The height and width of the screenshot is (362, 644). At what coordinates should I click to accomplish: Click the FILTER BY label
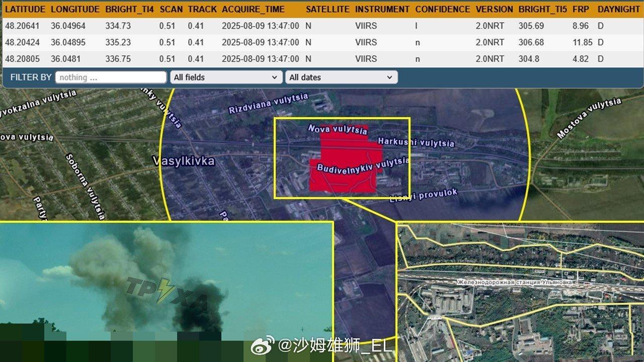click(x=31, y=77)
